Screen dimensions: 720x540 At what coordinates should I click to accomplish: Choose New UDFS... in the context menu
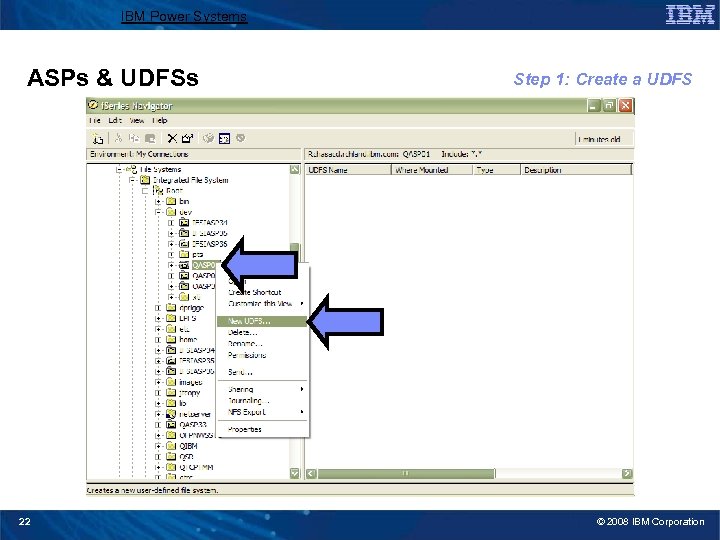point(262,321)
